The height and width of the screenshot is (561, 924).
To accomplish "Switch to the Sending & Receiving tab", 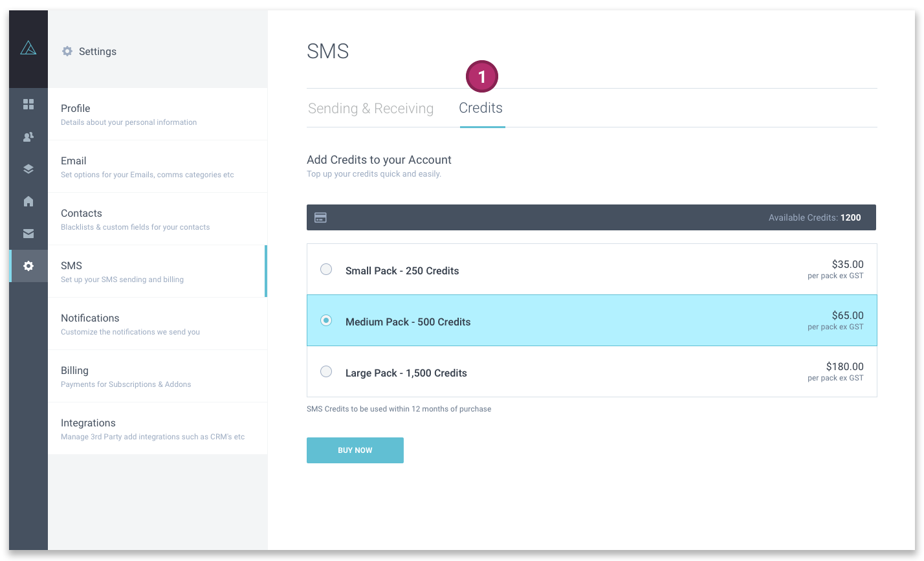I will (x=371, y=109).
